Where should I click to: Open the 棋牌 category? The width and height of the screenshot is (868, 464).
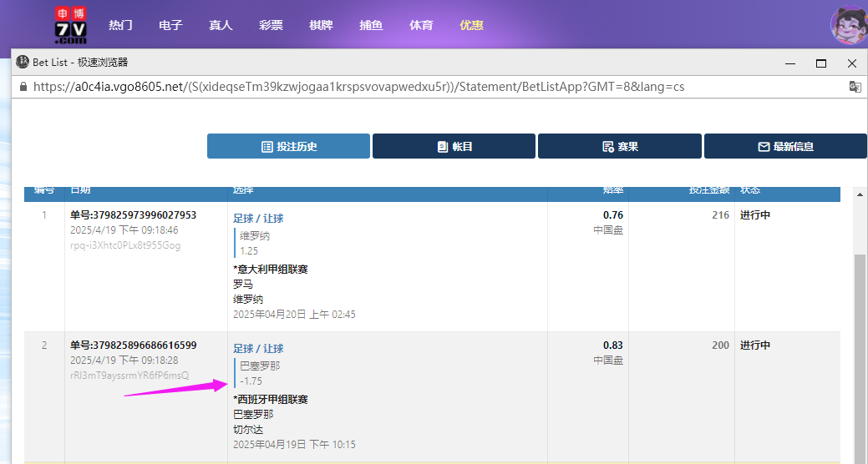[x=321, y=25]
